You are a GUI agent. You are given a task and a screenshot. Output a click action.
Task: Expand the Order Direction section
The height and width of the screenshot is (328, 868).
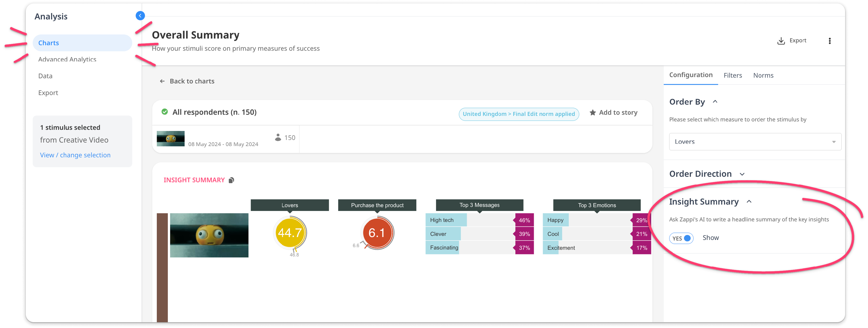point(742,174)
